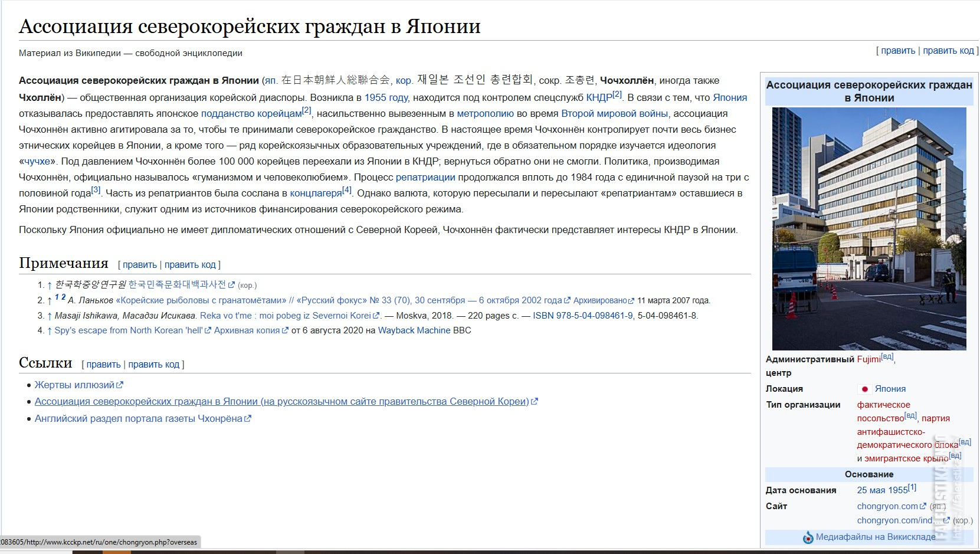Open the '1955' year link in the infobox
The height and width of the screenshot is (554, 980).
pos(898,490)
